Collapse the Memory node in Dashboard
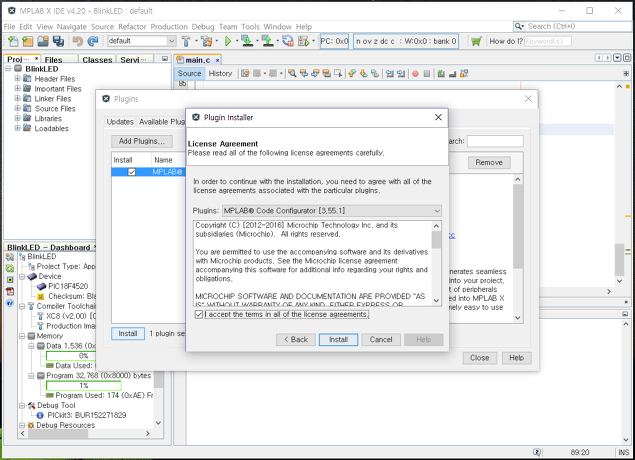This screenshot has width=635, height=460. click(22, 336)
